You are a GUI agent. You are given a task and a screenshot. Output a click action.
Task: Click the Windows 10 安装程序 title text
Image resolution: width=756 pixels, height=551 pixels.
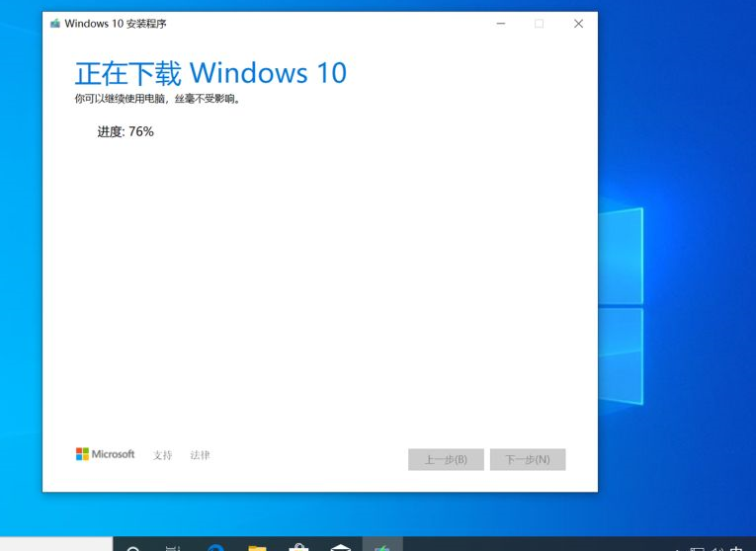tap(116, 24)
